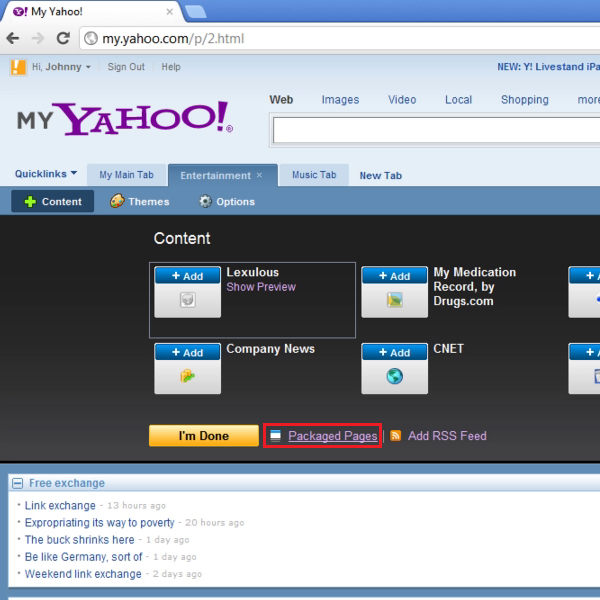The width and height of the screenshot is (600, 600).
Task: Reload the page with refresh icon
Action: pos(63,38)
